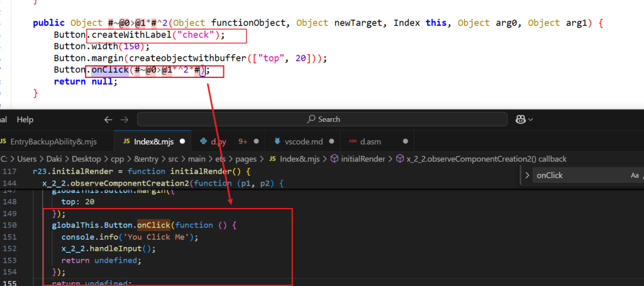Click the &entry breadcrumb segment

(x=147, y=159)
